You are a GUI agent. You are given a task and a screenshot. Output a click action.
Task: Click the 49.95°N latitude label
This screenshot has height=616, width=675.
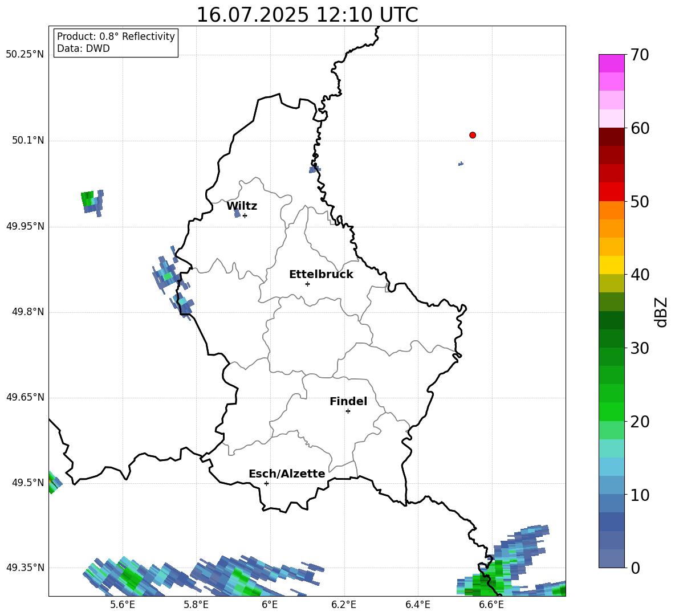point(25,226)
